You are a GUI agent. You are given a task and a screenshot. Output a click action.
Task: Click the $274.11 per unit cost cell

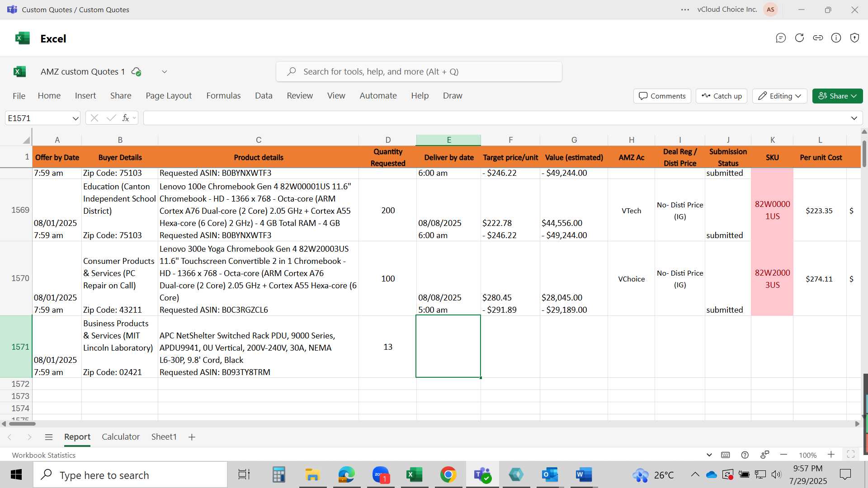pos(819,279)
